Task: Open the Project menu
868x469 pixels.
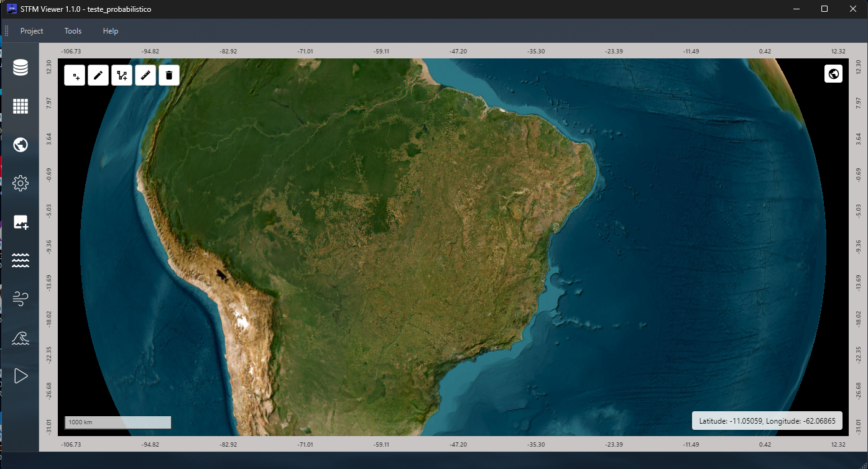Action: [x=32, y=31]
